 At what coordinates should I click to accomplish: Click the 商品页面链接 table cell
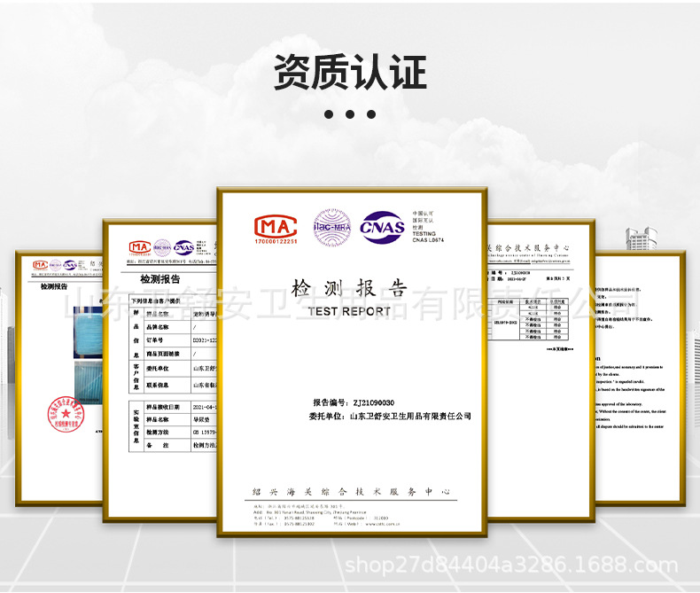point(167,354)
